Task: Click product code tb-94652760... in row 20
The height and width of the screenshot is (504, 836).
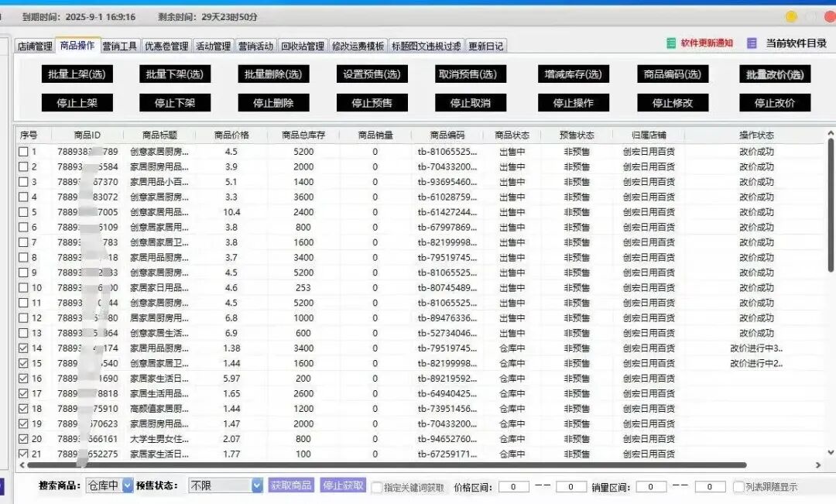Action: coord(447,439)
